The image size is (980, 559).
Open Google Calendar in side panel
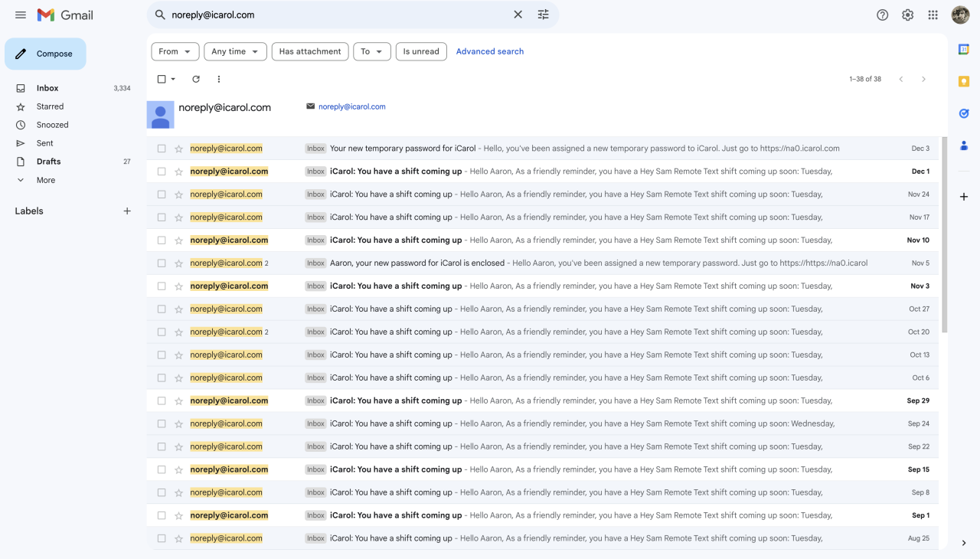964,49
